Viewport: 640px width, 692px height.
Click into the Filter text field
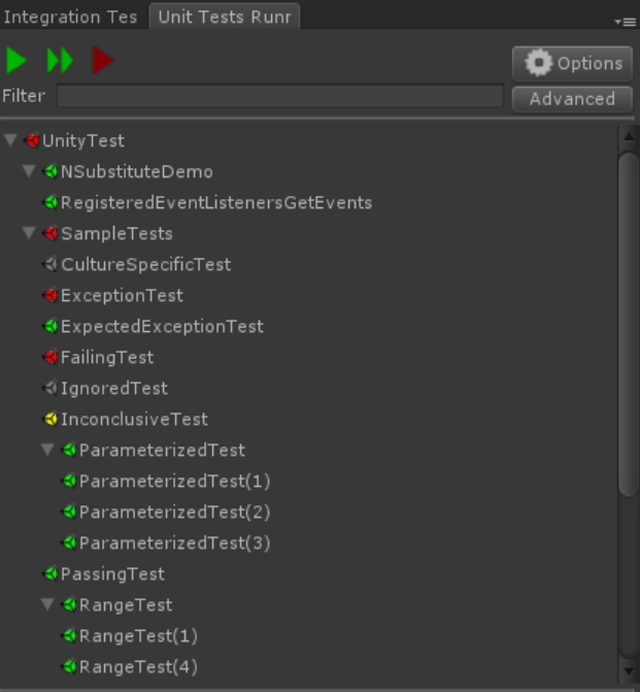pyautogui.click(x=280, y=97)
